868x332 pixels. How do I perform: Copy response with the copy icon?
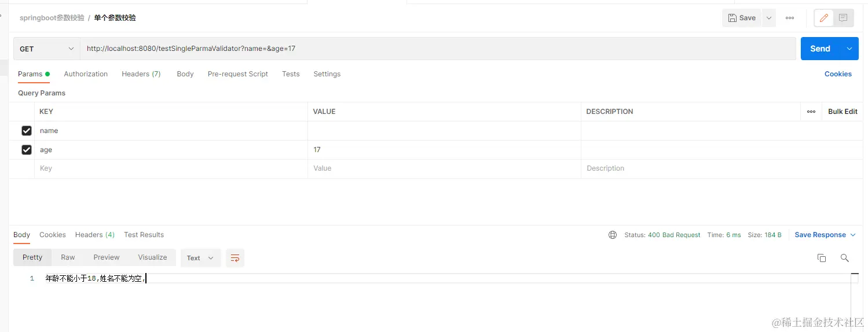821,258
